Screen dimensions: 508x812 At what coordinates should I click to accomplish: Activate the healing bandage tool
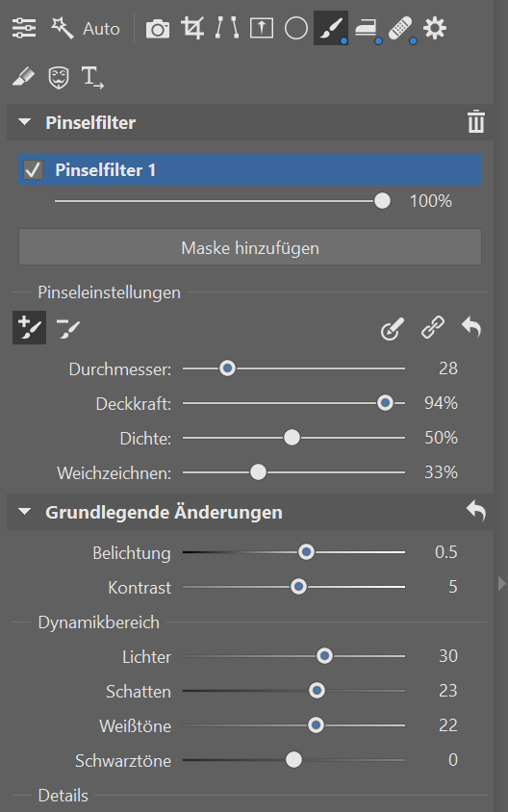(x=401, y=29)
